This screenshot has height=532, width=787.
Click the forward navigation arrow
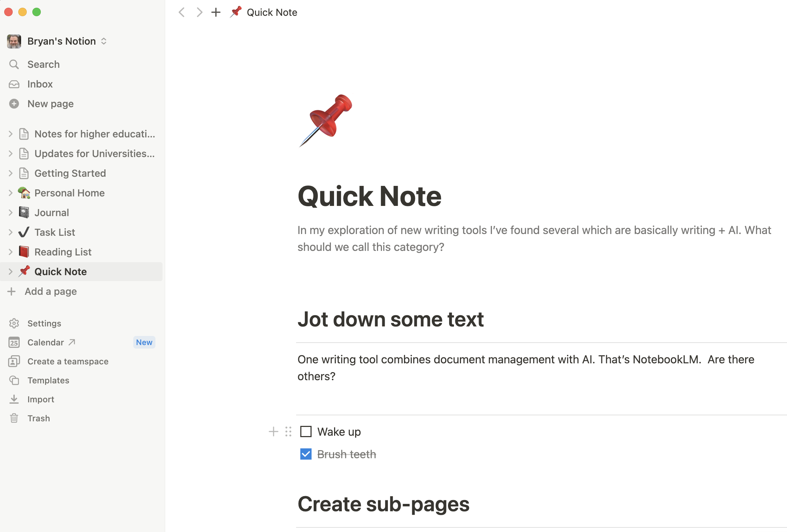tap(199, 12)
